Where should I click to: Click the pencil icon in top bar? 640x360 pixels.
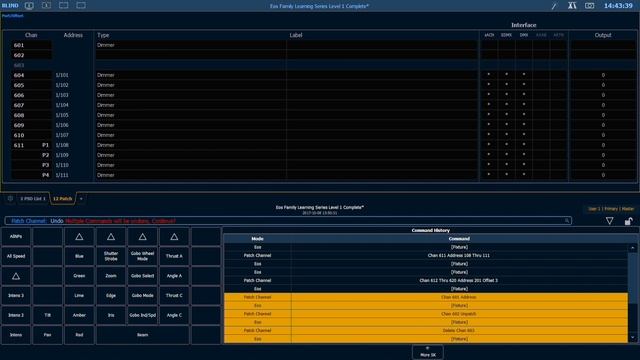554,6
